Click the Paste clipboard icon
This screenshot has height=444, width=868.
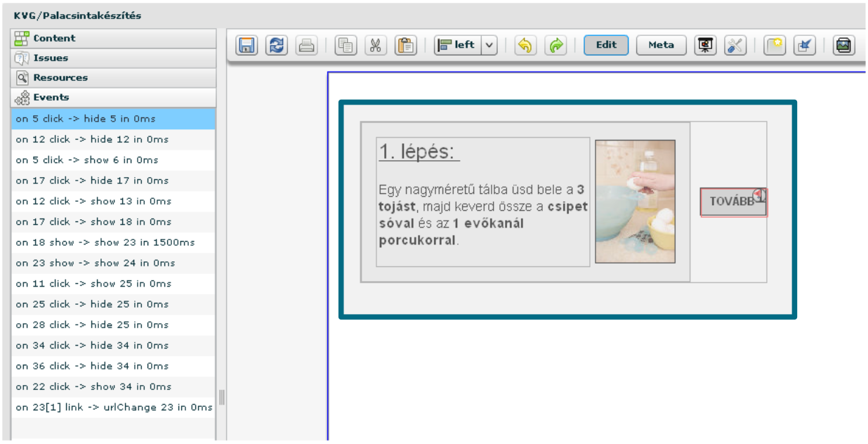405,46
